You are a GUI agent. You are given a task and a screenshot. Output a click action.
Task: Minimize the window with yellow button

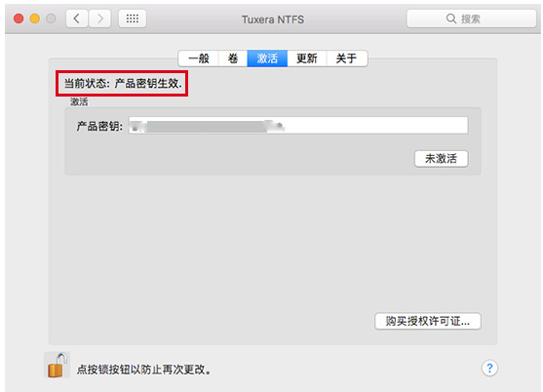click(x=35, y=19)
